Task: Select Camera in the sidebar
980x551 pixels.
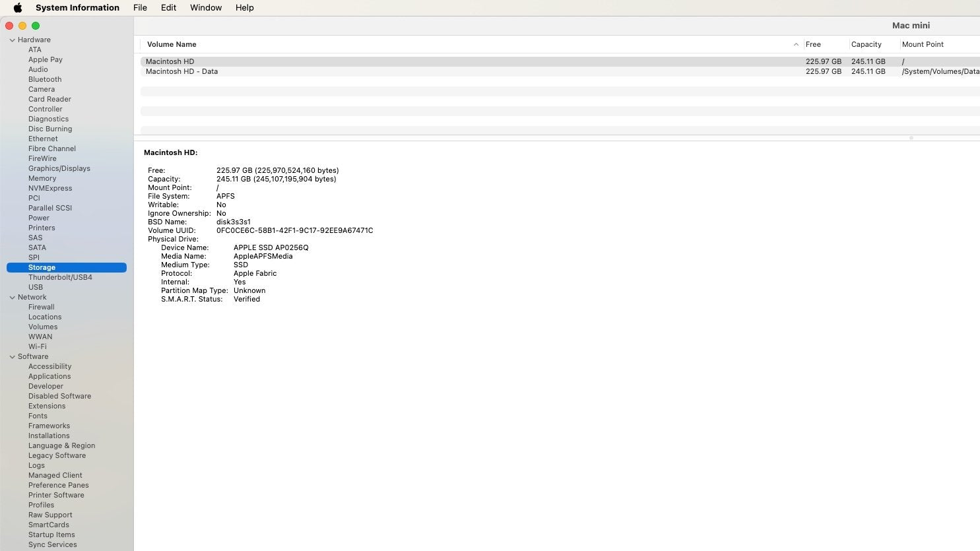Action: tap(42, 89)
